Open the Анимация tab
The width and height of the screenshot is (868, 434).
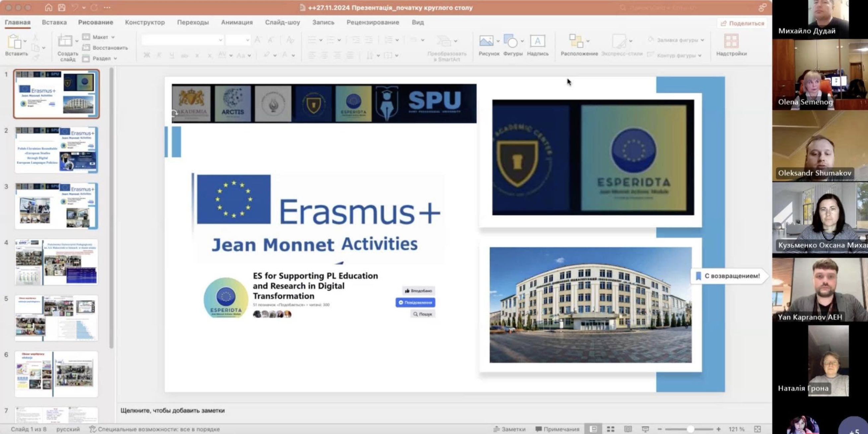pyautogui.click(x=237, y=22)
